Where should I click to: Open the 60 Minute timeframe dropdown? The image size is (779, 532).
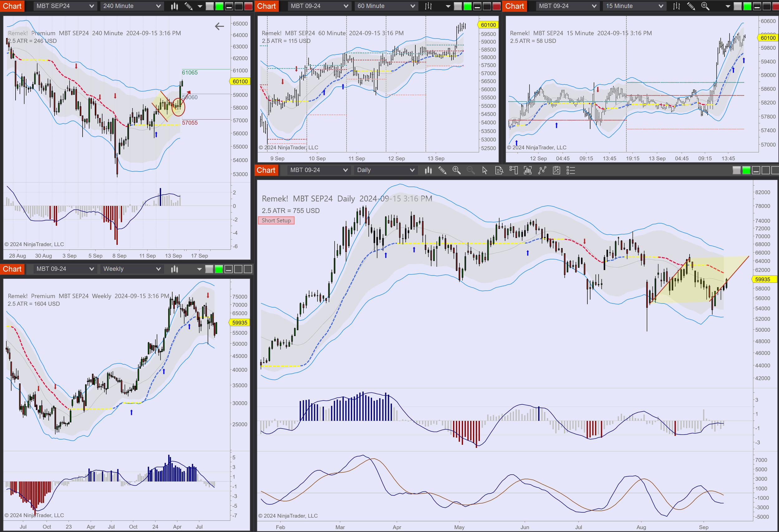click(x=386, y=6)
